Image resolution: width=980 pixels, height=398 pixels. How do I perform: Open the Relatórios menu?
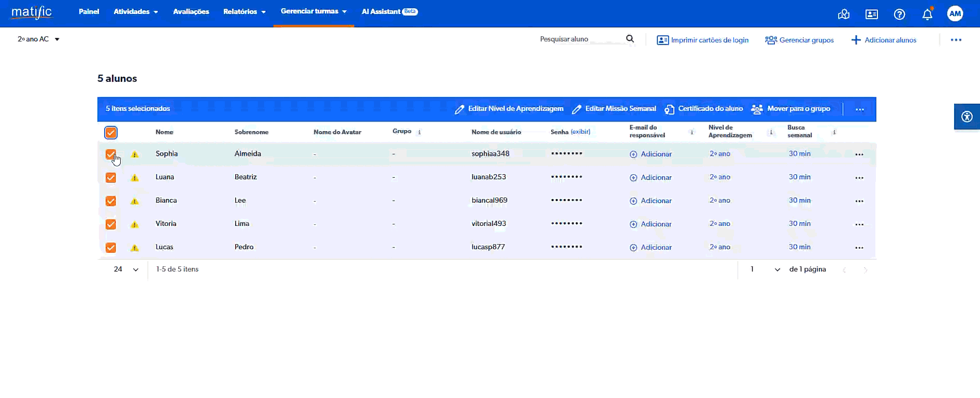click(x=244, y=12)
